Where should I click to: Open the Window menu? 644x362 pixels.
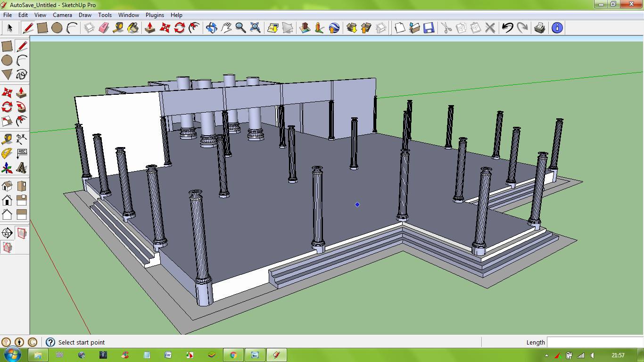128,15
